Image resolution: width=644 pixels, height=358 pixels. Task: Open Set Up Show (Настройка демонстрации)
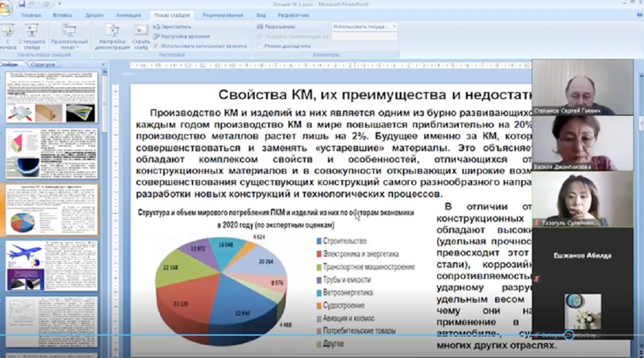coord(112,35)
